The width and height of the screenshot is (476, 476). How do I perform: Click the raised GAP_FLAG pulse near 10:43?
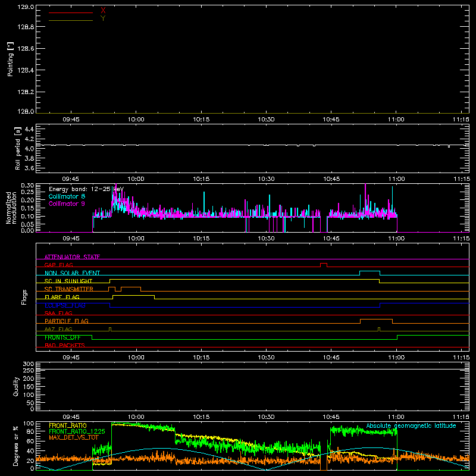pos(324,265)
